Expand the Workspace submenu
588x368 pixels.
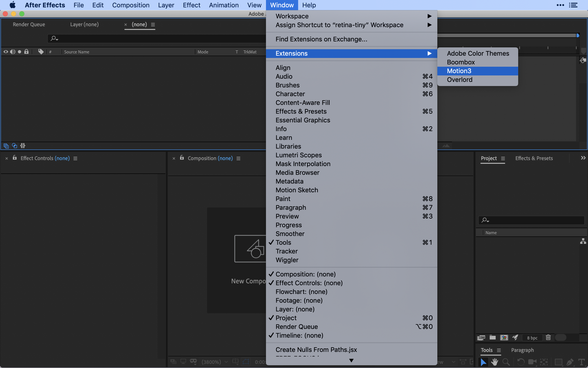tap(351, 16)
